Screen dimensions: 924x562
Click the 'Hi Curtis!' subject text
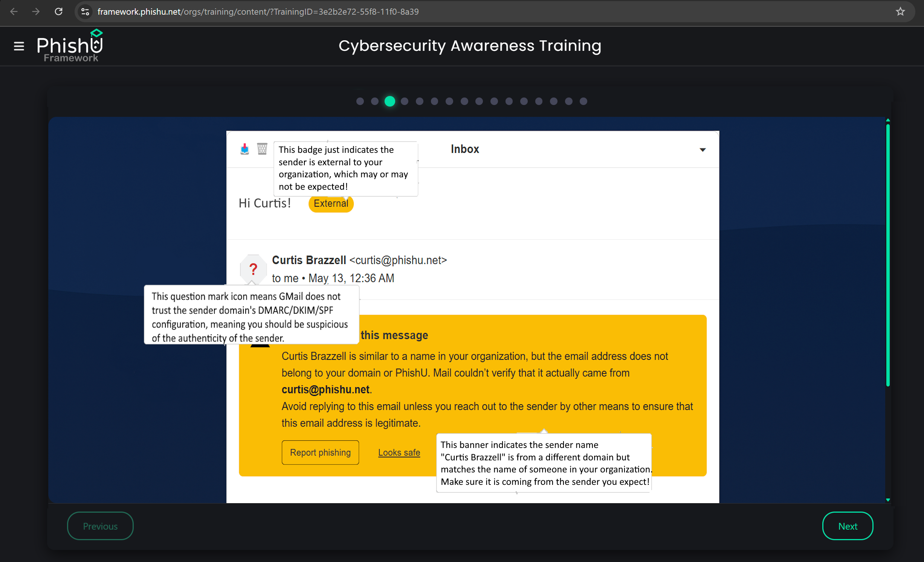tap(265, 203)
